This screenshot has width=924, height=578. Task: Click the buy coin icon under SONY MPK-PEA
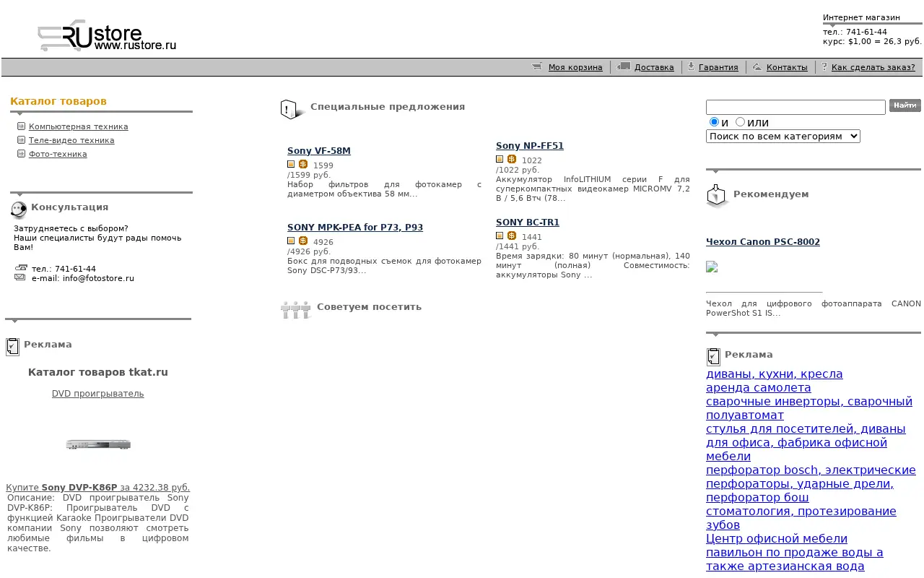[x=303, y=241]
